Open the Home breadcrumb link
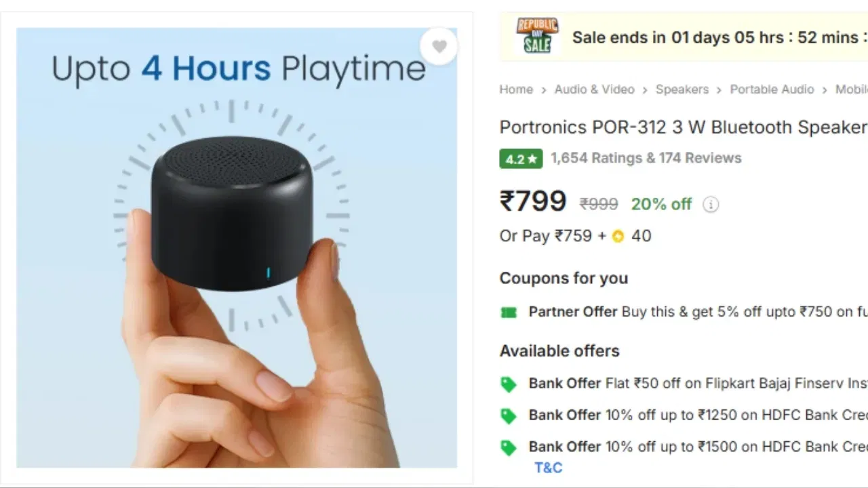 tap(516, 89)
